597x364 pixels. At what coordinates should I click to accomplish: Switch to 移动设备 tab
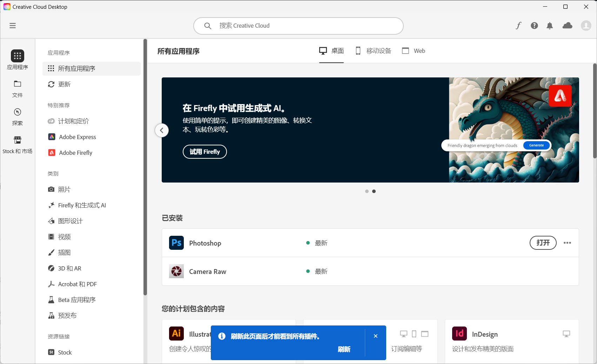(373, 51)
